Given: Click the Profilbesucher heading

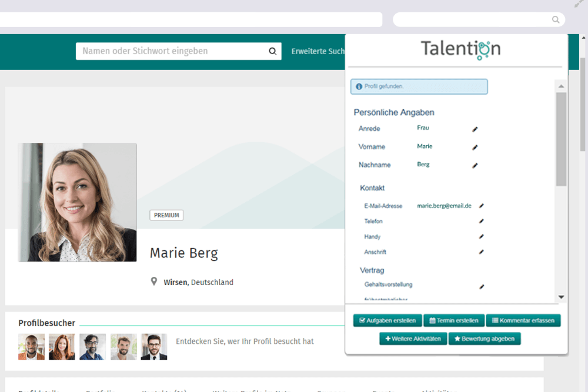Looking at the screenshot, I should pos(47,323).
